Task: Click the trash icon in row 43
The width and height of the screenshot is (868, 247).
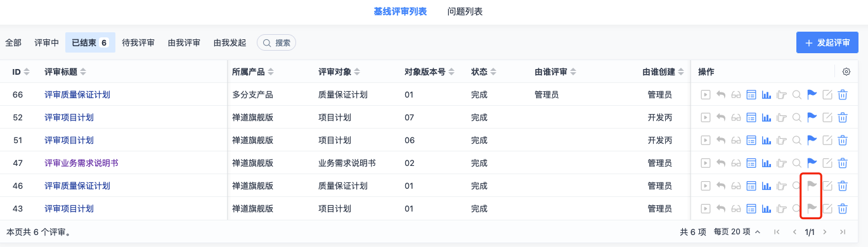Action: point(843,208)
